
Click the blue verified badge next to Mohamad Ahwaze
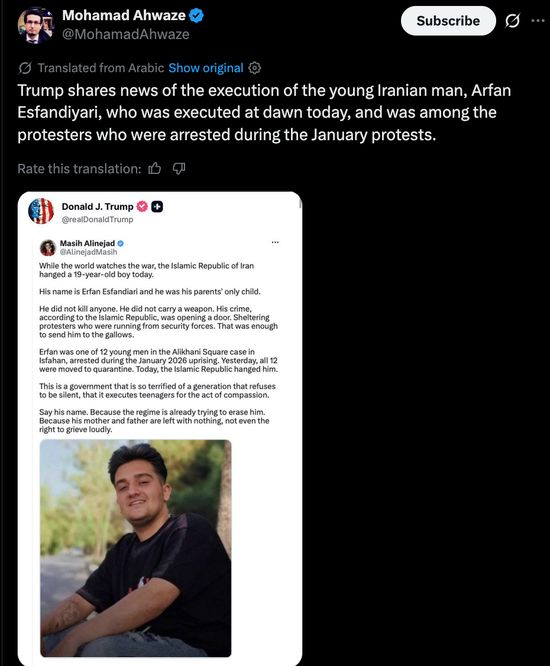point(196,16)
